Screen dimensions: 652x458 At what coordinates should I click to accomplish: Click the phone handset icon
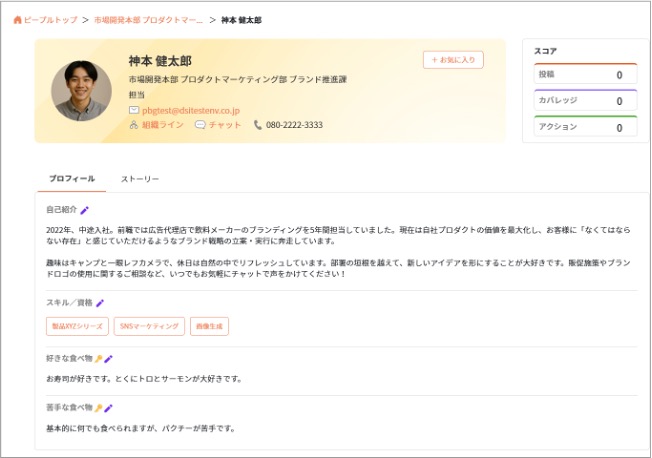(x=258, y=125)
